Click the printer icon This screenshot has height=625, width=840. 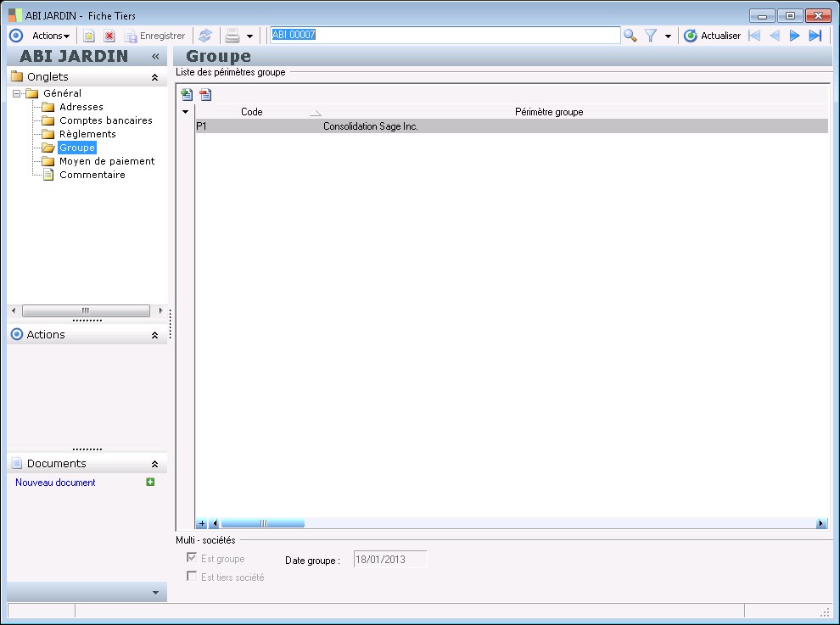[232, 36]
